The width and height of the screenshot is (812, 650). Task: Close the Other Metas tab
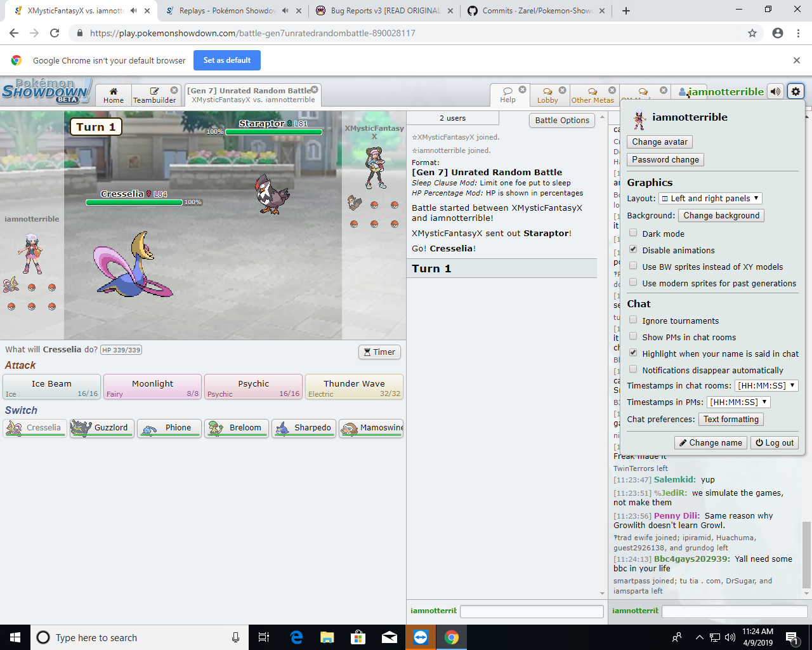[612, 90]
